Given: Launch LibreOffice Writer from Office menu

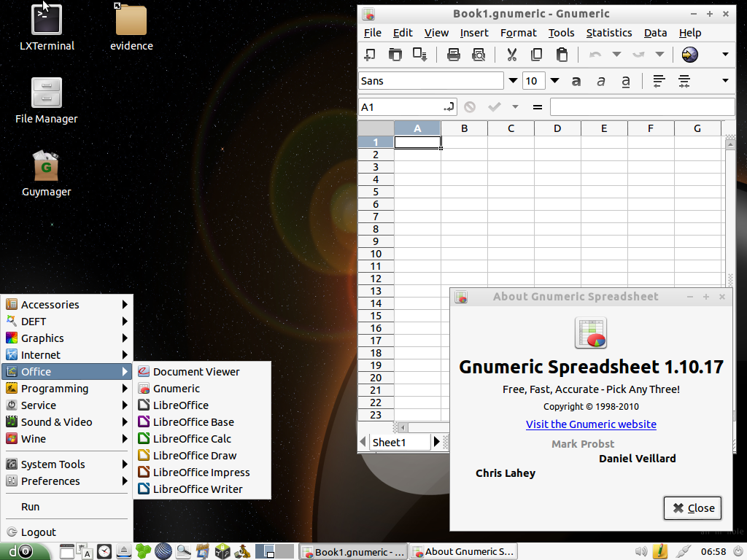Looking at the screenshot, I should coord(202,489).
